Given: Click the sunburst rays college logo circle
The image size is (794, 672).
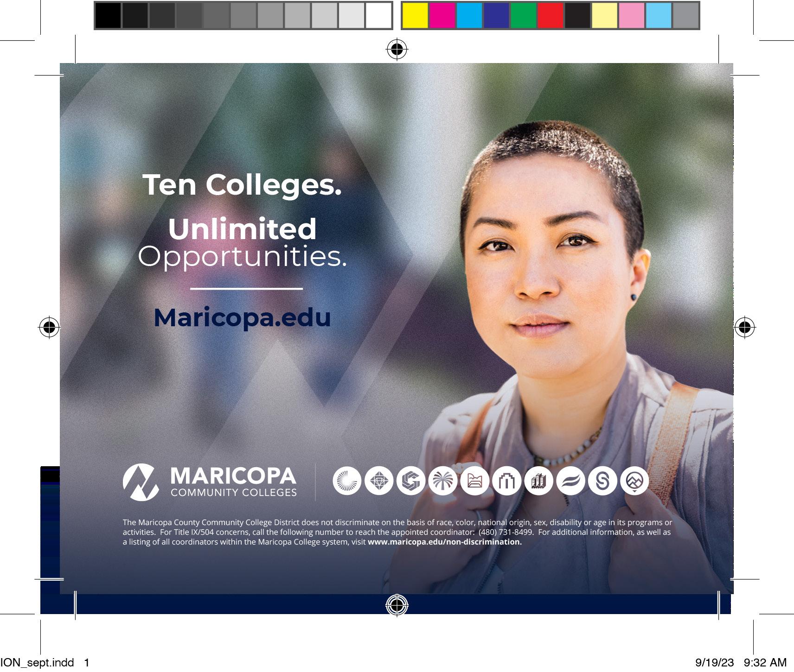Looking at the screenshot, I should (347, 481).
